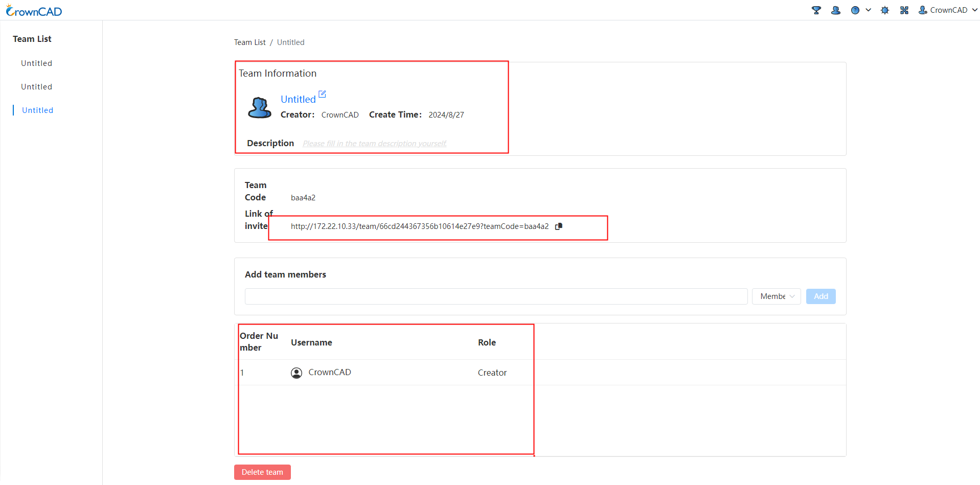This screenshot has height=485, width=980.
Task: Click the blue Untitled team name
Action: click(298, 99)
